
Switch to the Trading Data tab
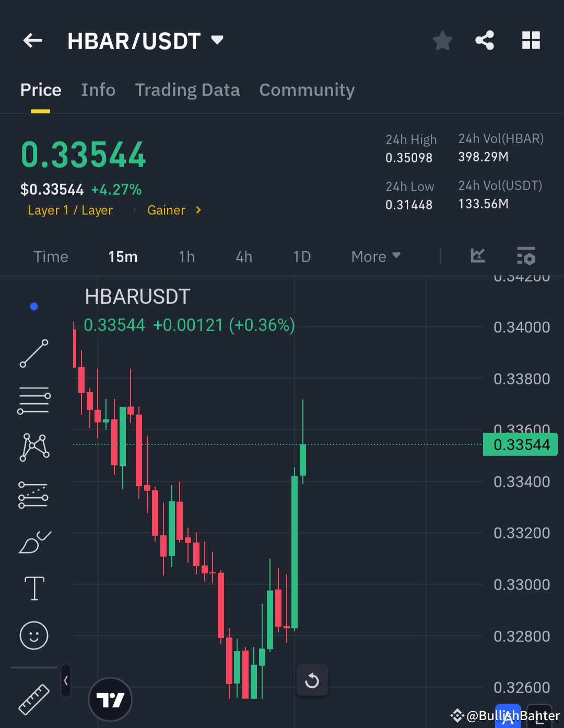point(187,90)
